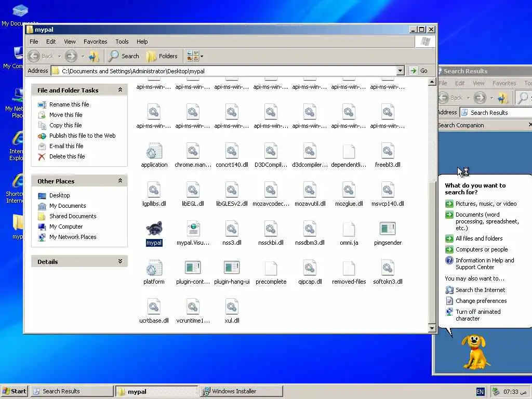Switch to Search Results taskbar item
Viewport: 532px width, 399px height.
click(x=72, y=391)
